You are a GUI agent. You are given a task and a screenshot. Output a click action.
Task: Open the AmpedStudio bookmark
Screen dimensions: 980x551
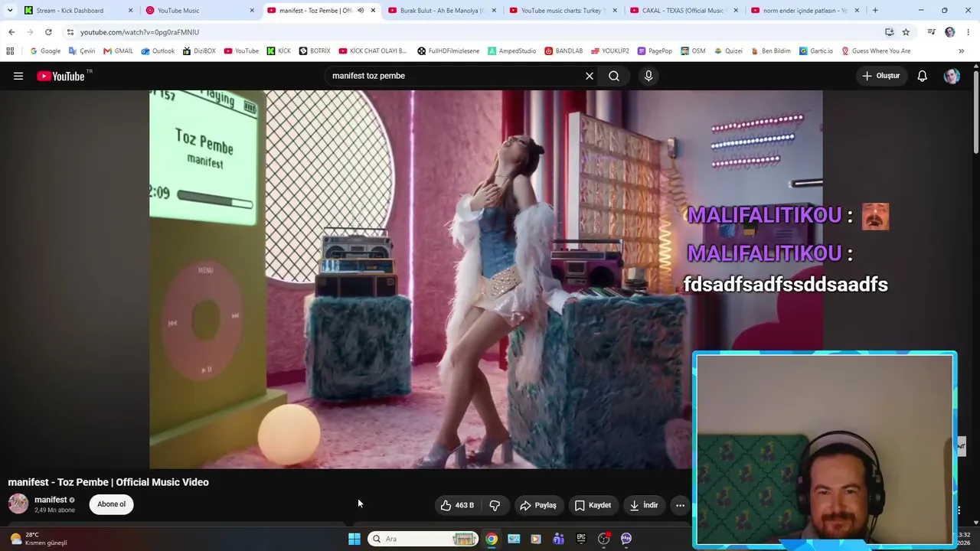(512, 51)
